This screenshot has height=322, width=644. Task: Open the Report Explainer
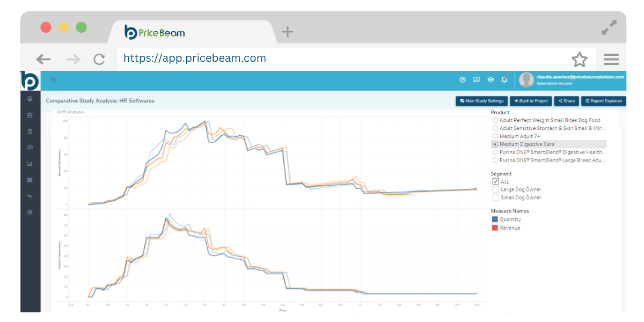pos(603,101)
